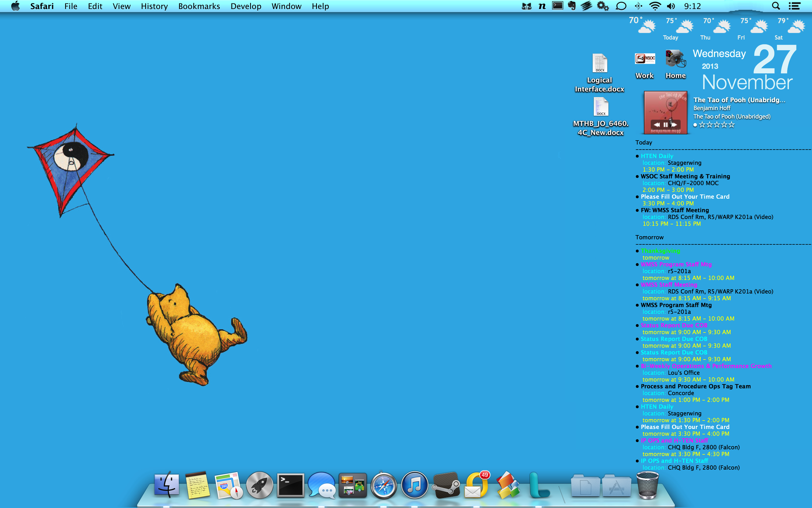Open Outlook with 49 unread badge
Viewport: 812px width, 508px height.
pos(476,485)
